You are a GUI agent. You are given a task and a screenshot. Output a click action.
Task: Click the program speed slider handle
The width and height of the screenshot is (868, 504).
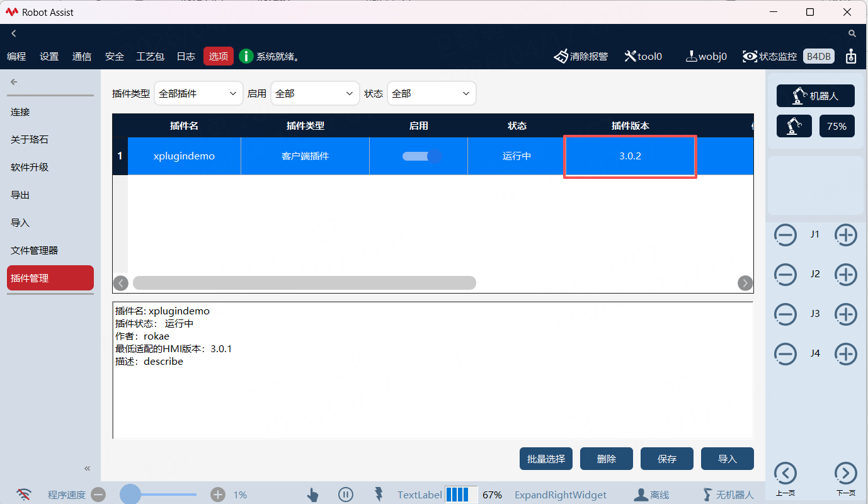(x=130, y=495)
